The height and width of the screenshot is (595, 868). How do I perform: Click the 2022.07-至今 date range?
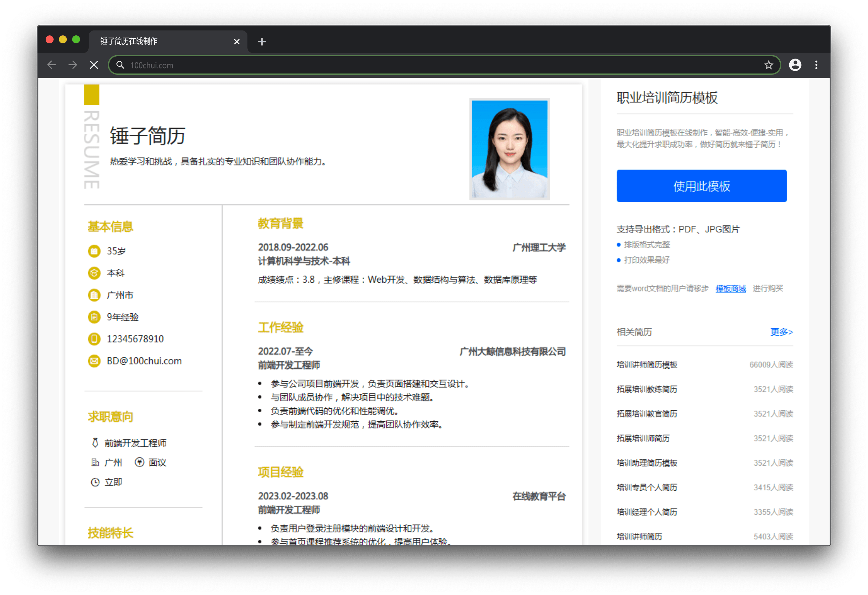(285, 352)
